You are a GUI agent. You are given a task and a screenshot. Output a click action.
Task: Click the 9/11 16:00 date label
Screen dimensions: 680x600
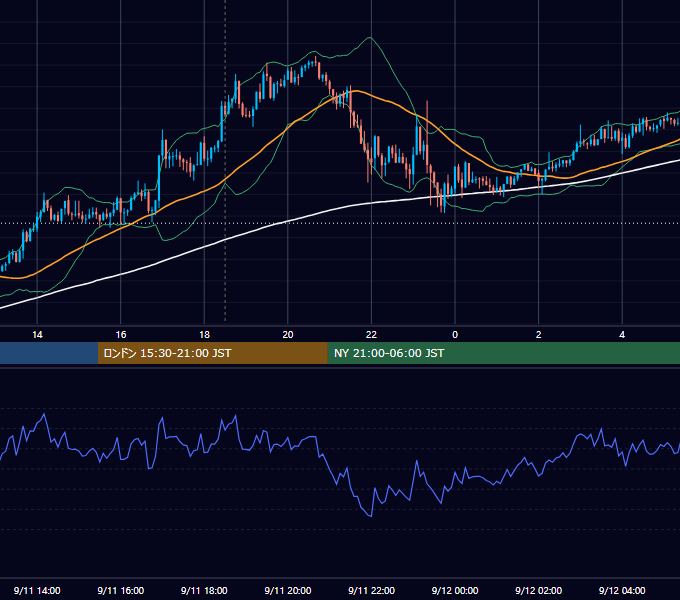point(121,590)
